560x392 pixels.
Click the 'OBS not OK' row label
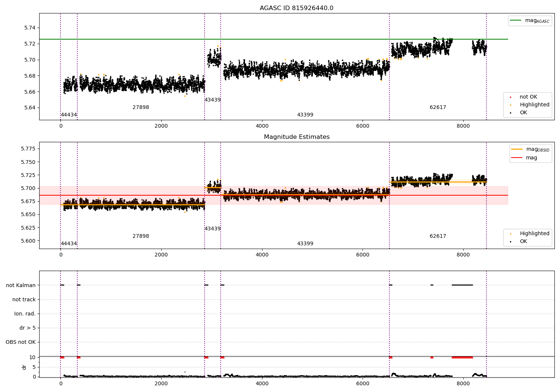[x=21, y=342]
